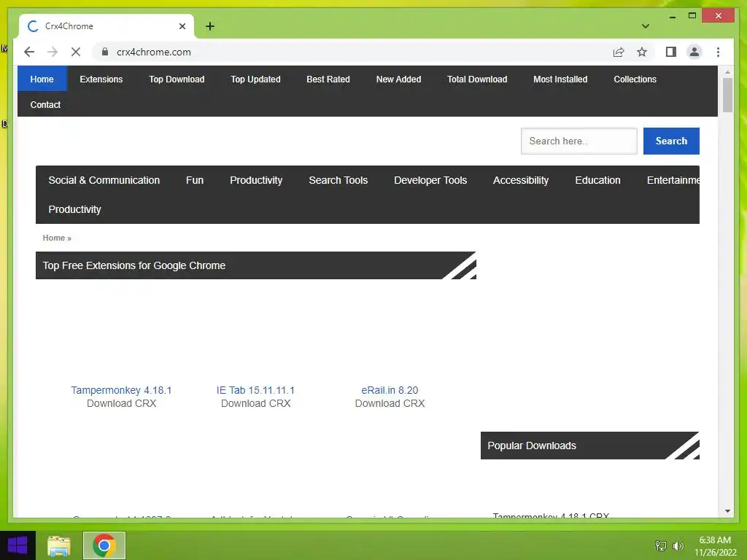Open the Contact nav item
Image resolution: width=747 pixels, height=560 pixels.
[x=45, y=104]
